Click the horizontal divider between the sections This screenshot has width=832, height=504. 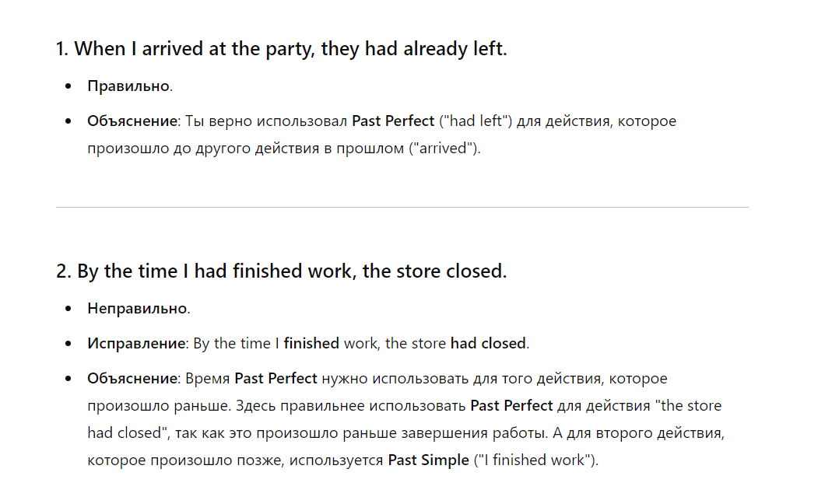[402, 208]
